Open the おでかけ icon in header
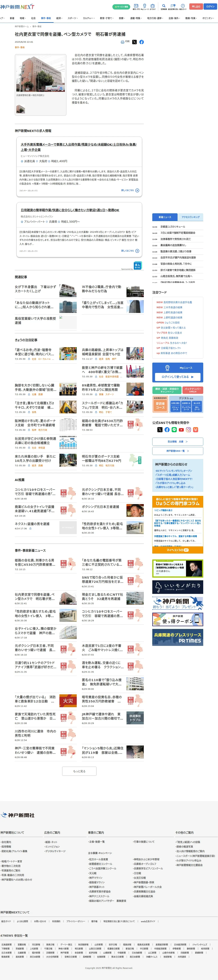This screenshot has height=980, width=218. 152,6
